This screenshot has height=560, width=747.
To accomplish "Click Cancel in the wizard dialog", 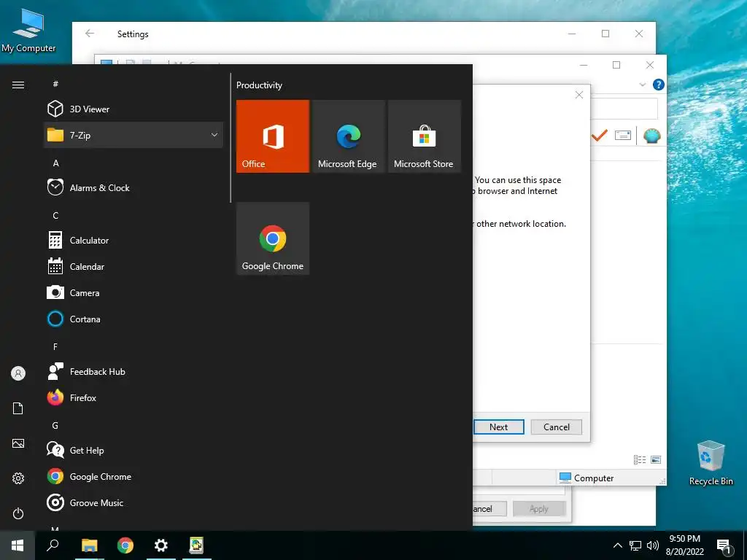I will tap(557, 427).
